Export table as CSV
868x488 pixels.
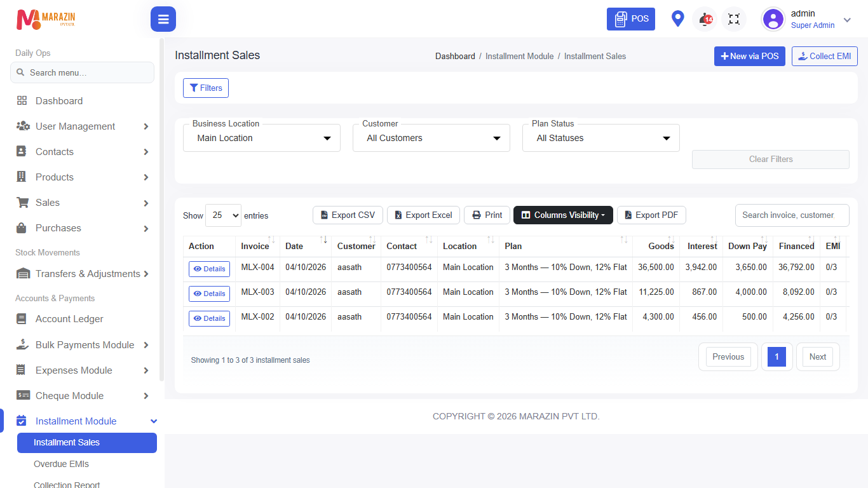point(348,215)
